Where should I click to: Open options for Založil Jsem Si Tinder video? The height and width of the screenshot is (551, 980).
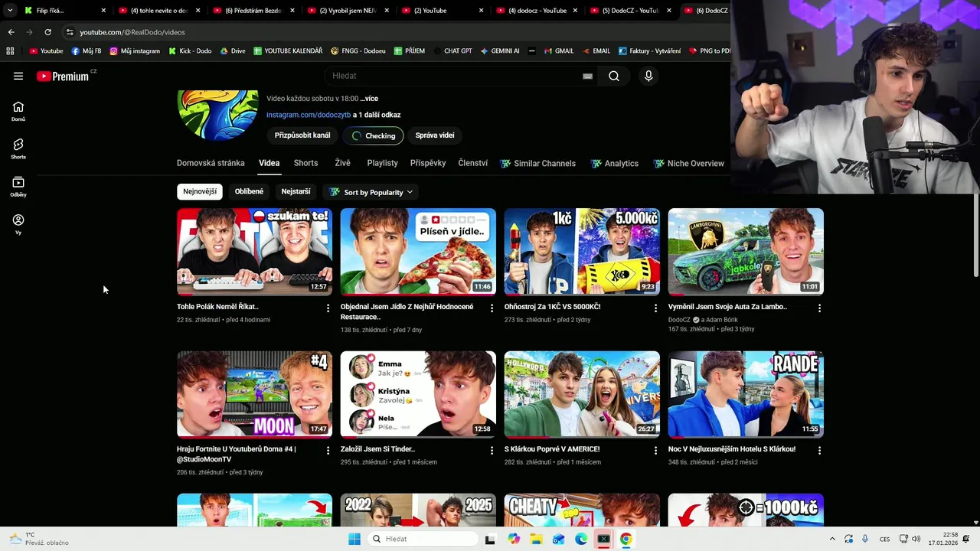click(492, 451)
